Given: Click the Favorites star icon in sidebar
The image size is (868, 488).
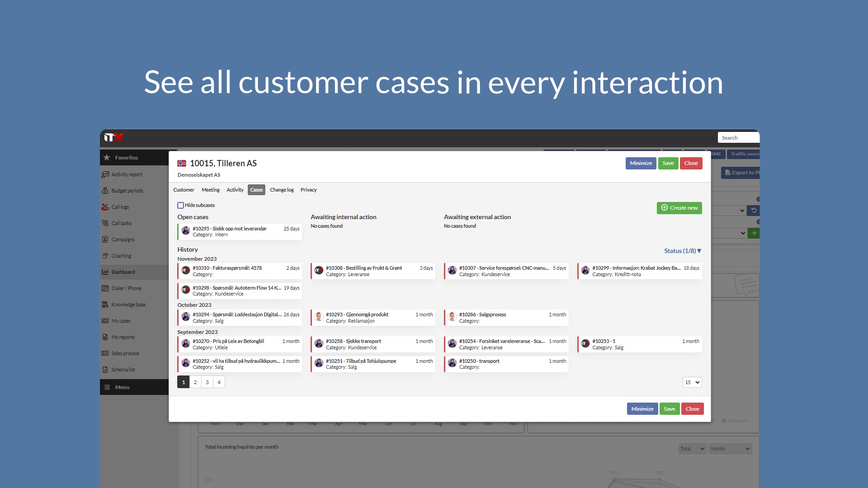Looking at the screenshot, I should click(x=108, y=157).
